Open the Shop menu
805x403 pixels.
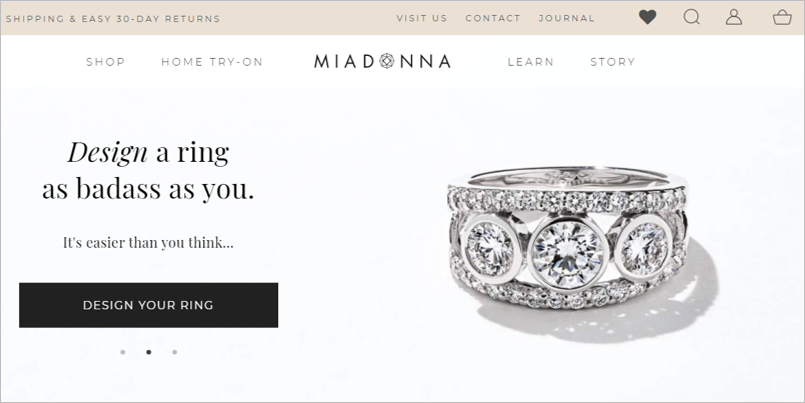105,62
